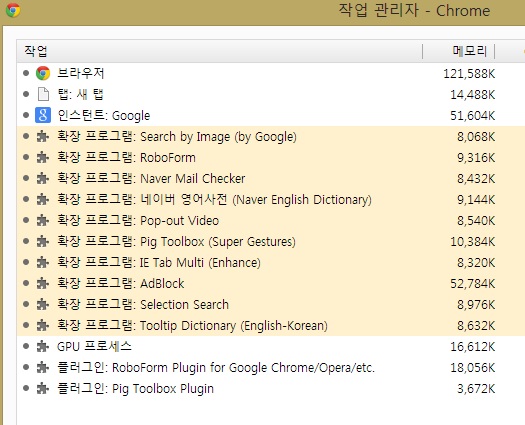Click the puzzle icon for Naver Mail Checker
The height and width of the screenshot is (425, 525).
coord(43,179)
